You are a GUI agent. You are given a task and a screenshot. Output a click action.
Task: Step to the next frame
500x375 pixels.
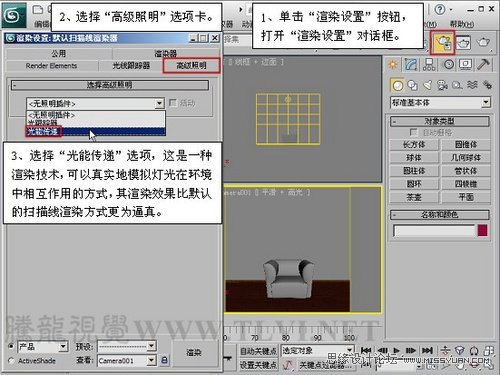410,350
